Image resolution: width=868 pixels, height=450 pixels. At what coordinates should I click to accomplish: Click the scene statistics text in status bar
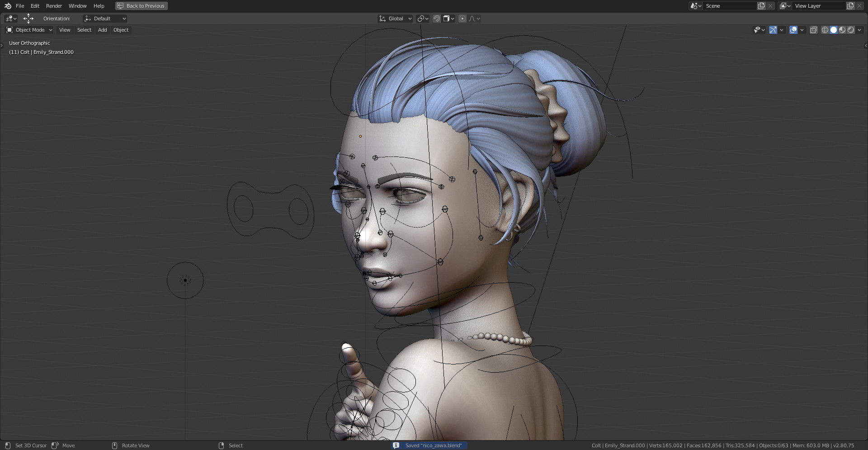[722, 445]
